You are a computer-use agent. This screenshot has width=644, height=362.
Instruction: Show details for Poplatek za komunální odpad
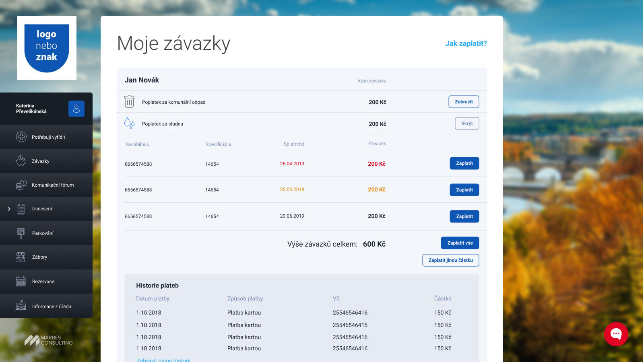coord(464,102)
